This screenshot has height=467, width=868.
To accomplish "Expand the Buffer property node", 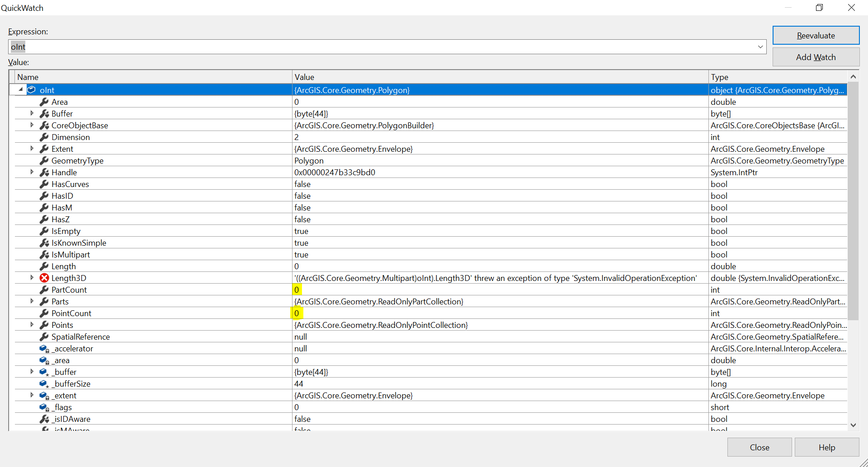I will (32, 113).
